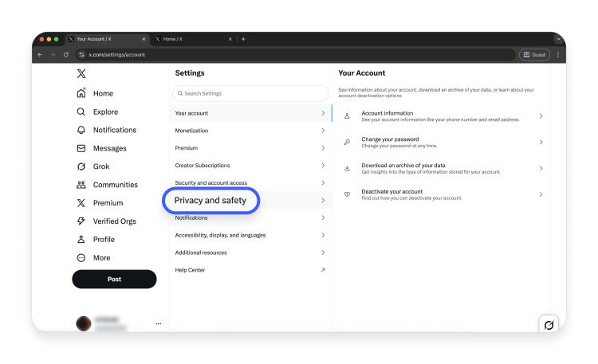Expand the Creator Subscriptions chevron
598x364 pixels.
pyautogui.click(x=323, y=166)
